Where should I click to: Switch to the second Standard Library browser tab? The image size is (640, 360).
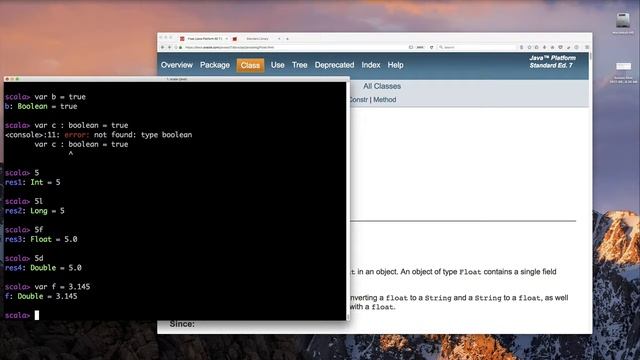(257, 39)
